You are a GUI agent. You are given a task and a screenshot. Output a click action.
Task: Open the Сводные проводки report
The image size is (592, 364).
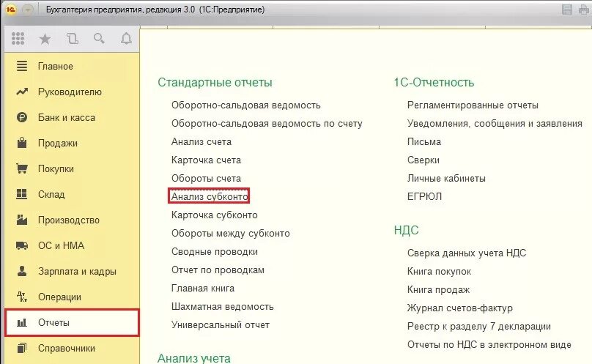tap(215, 252)
